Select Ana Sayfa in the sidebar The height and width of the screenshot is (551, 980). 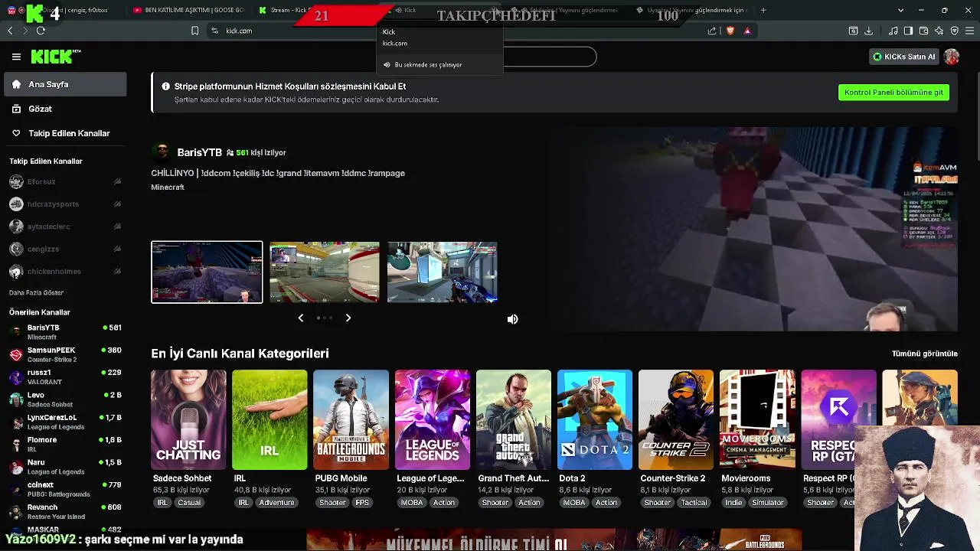coord(65,84)
